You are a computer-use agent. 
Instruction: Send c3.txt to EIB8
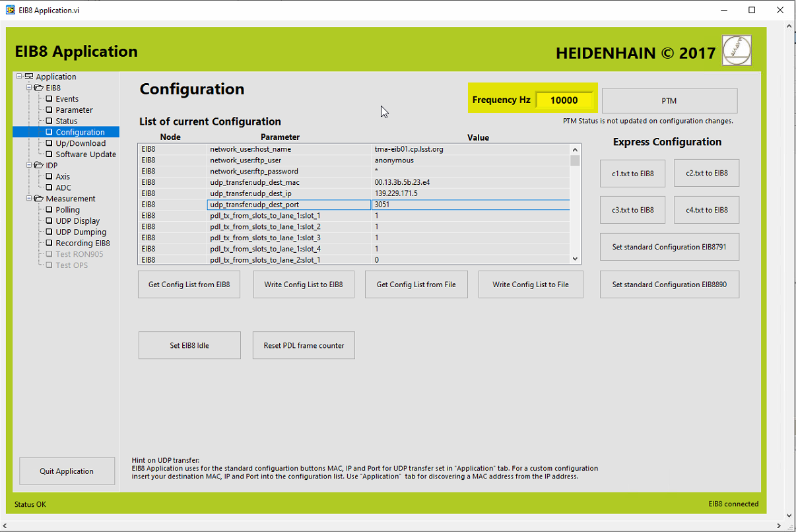[x=633, y=210]
